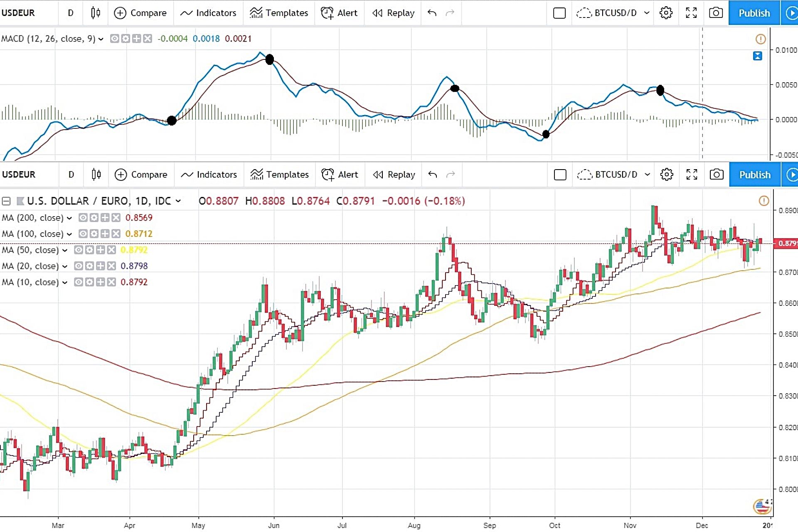
Task: Click MACD value 0.0018 in legend
Action: coord(206,39)
